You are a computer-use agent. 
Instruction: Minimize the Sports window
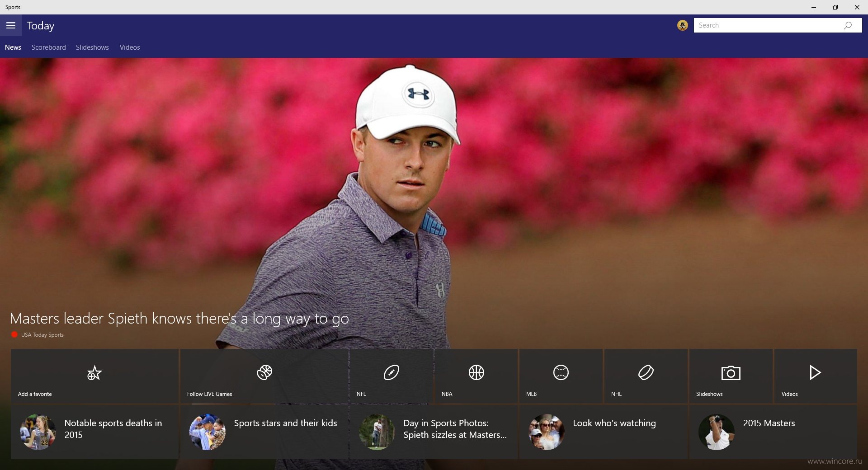tap(814, 7)
